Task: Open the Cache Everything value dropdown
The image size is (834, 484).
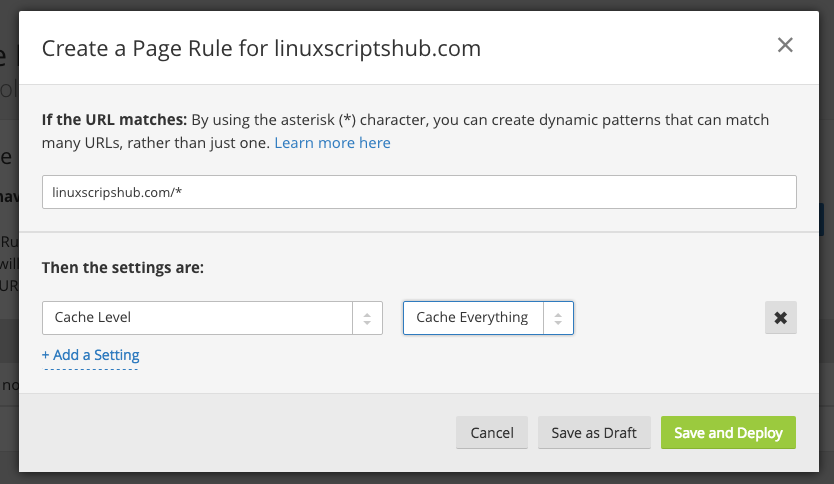Action: [488, 318]
